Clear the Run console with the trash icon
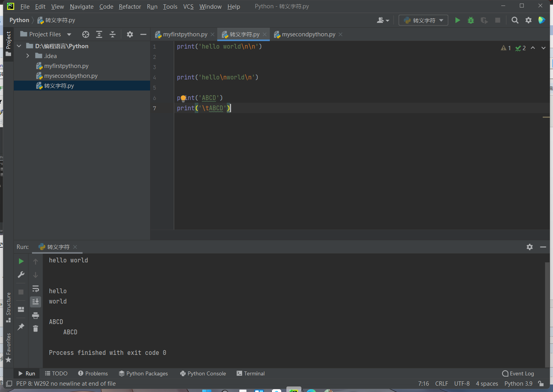553x392 pixels. click(36, 329)
